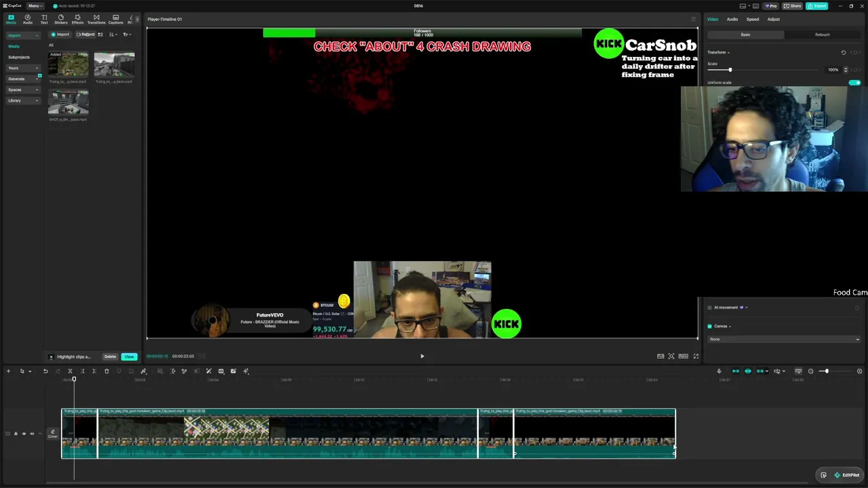
Task: Expand the Import sidebar dropdown
Action: tap(22, 35)
